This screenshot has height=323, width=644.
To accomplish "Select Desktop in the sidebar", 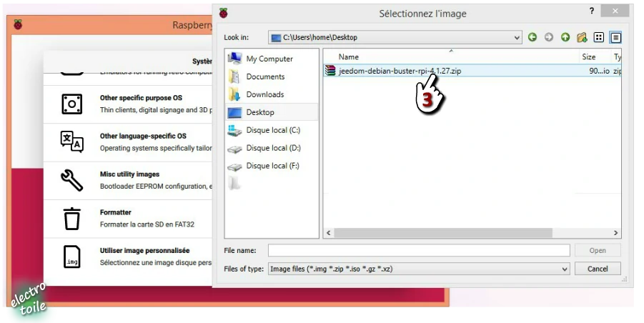I will (x=272, y=112).
